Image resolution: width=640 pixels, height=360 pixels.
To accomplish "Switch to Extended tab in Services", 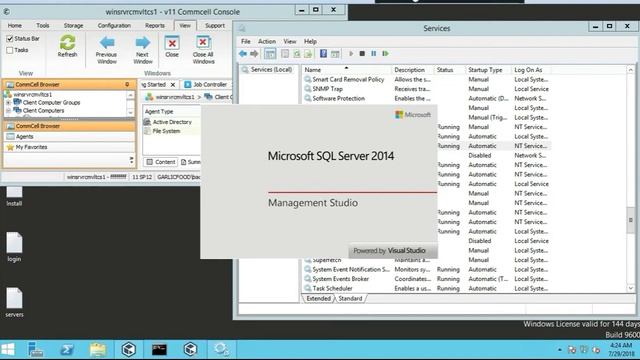I will click(x=318, y=298).
